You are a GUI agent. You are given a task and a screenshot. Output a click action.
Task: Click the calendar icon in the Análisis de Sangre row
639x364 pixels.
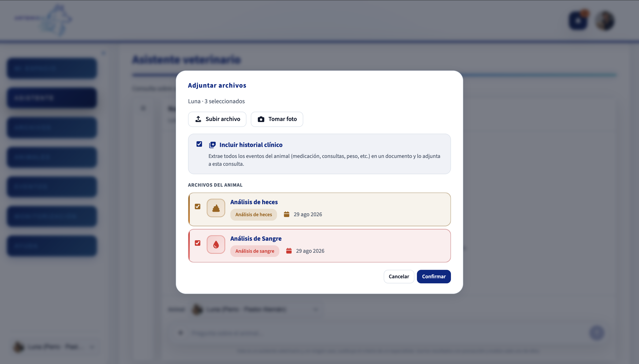(x=289, y=251)
